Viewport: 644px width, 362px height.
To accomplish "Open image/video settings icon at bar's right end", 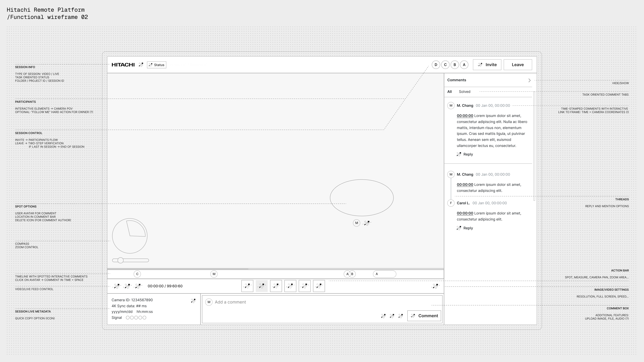I will [x=436, y=286].
